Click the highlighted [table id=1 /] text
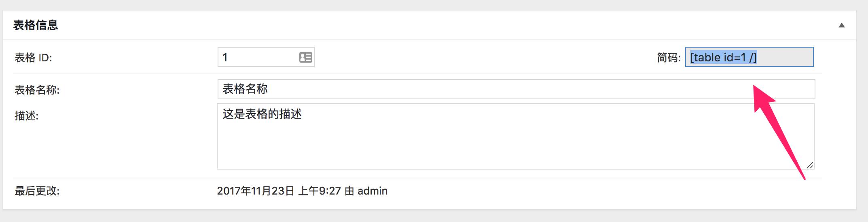 click(723, 57)
